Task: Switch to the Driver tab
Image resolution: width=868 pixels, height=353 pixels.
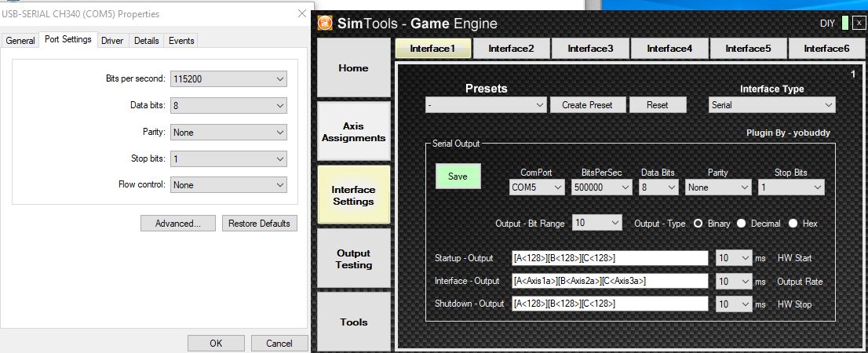Action: [112, 41]
